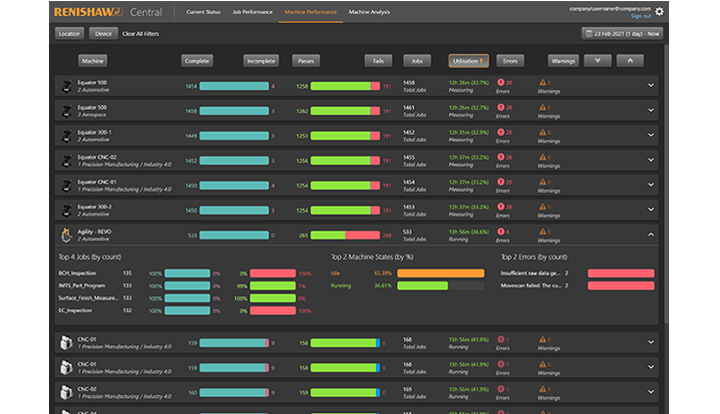Click the Equator CNC-01 machine icon
Image resolution: width=720 pixels, height=414 pixels.
pos(67,185)
